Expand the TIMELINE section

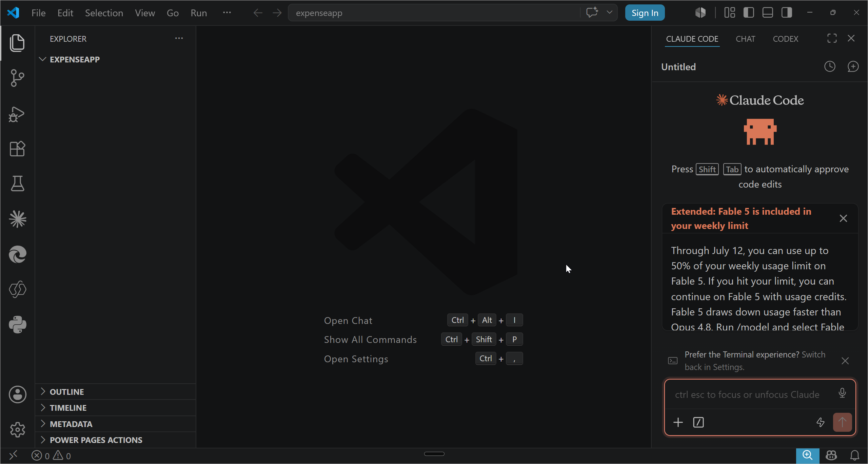tap(115, 408)
